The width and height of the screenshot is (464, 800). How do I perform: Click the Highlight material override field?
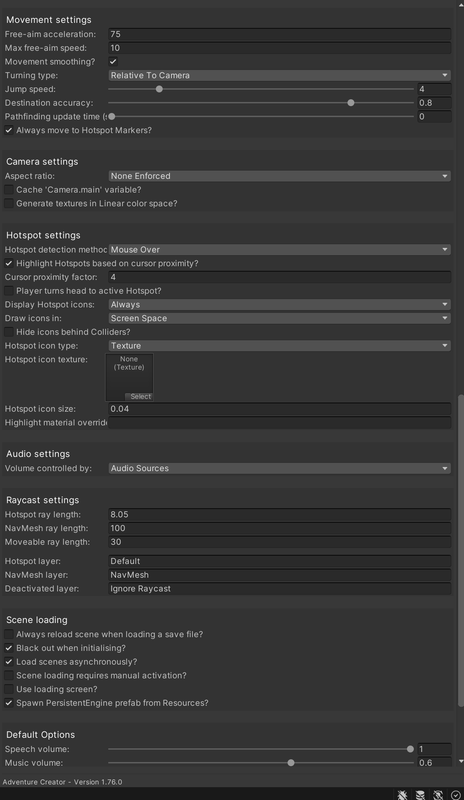coord(279,422)
